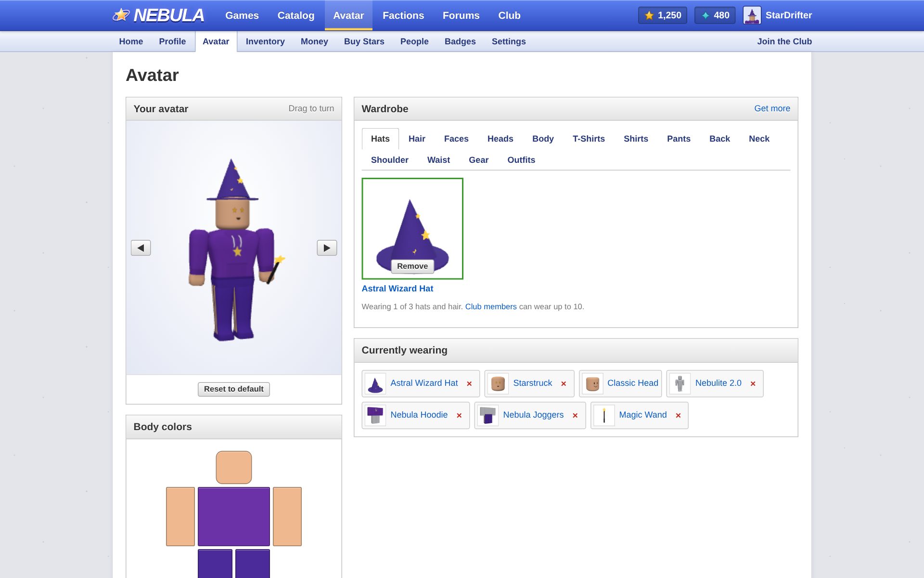924x578 pixels.
Task: Switch to the T-Shirts wardrobe tab
Action: pyautogui.click(x=589, y=139)
